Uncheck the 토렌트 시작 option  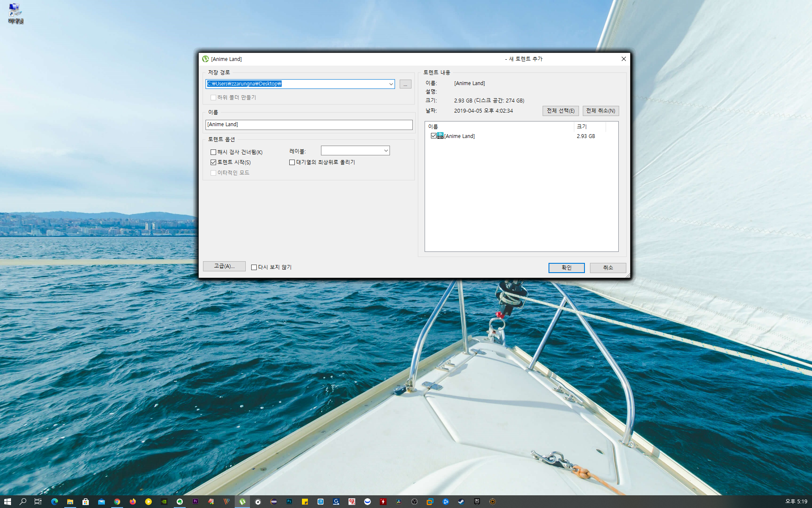click(x=214, y=163)
